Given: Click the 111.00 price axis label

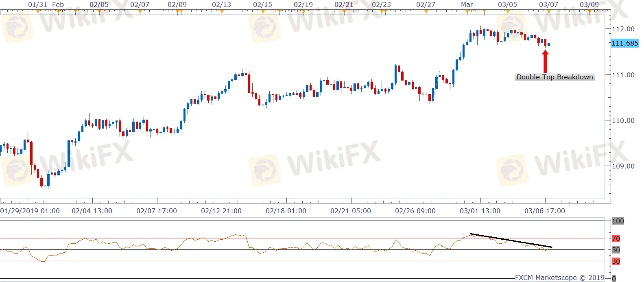Looking at the screenshot, I should pyautogui.click(x=623, y=75).
